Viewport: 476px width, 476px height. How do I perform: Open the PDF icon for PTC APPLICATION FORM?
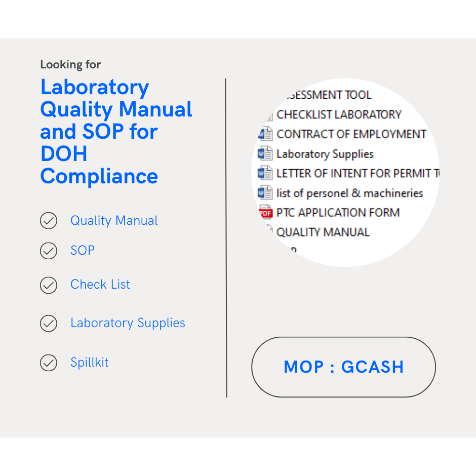click(x=265, y=212)
